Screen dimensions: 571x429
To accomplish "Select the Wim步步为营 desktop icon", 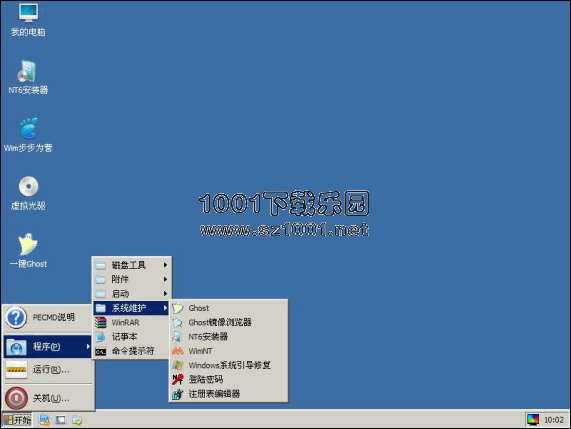I will 28,135.
